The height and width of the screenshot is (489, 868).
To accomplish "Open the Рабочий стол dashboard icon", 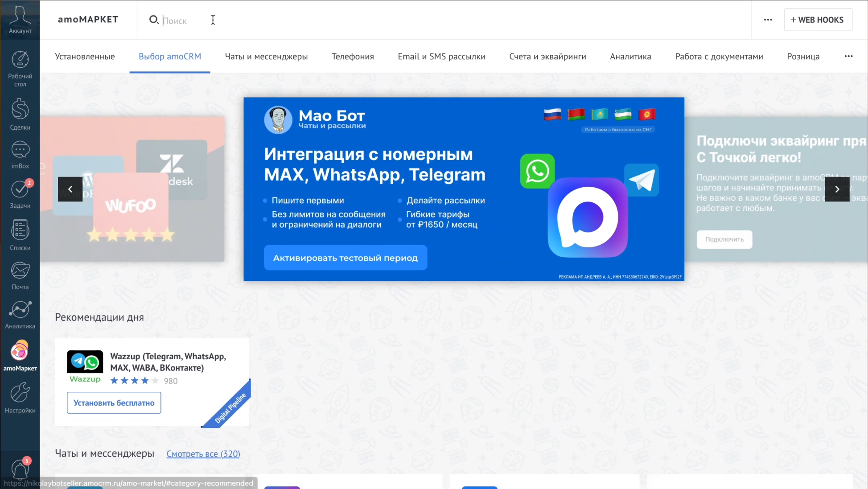I will pyautogui.click(x=20, y=68).
